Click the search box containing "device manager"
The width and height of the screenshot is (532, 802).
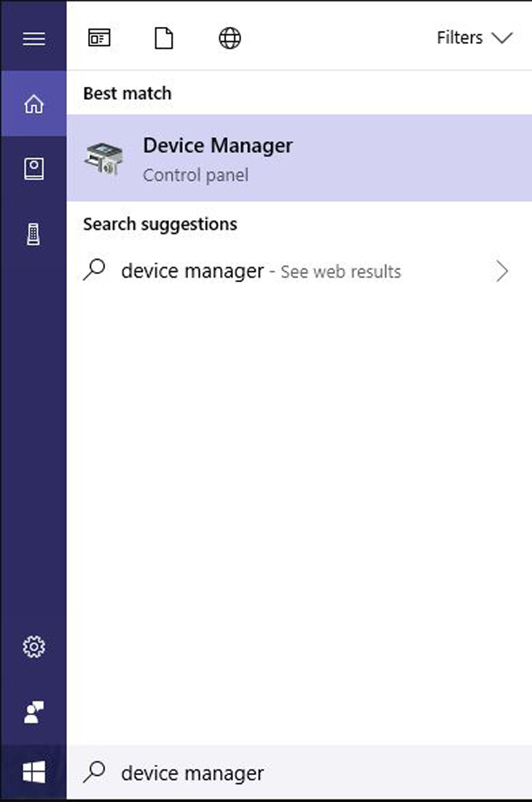292,772
